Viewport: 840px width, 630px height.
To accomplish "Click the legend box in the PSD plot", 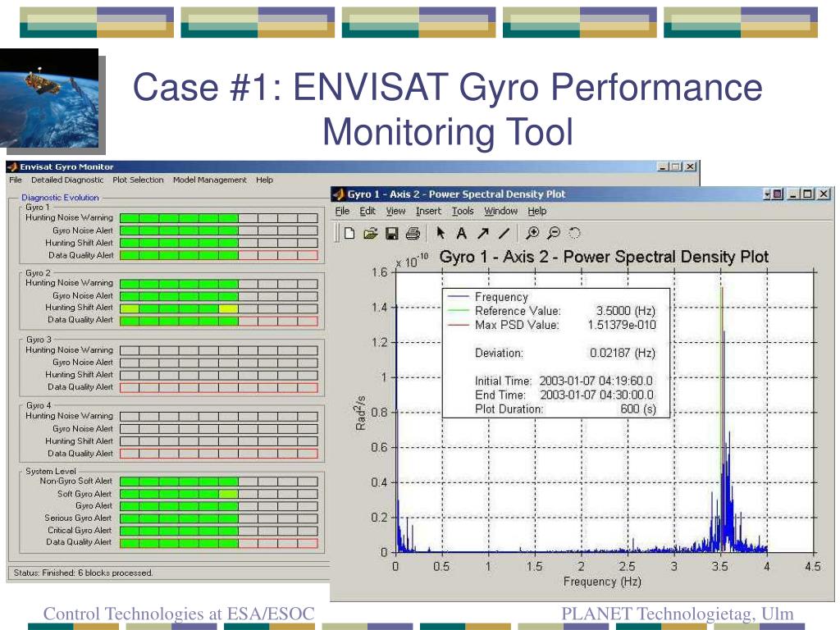I will [556, 353].
